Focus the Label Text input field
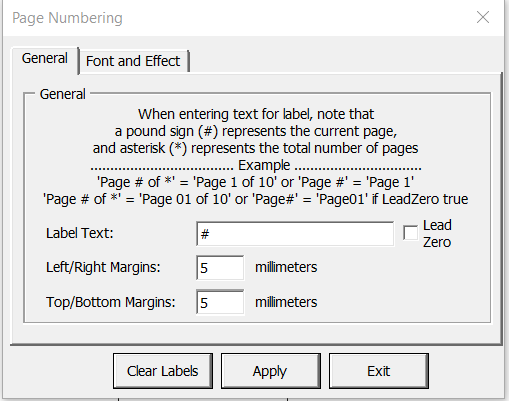The width and height of the screenshot is (509, 401). pos(295,234)
